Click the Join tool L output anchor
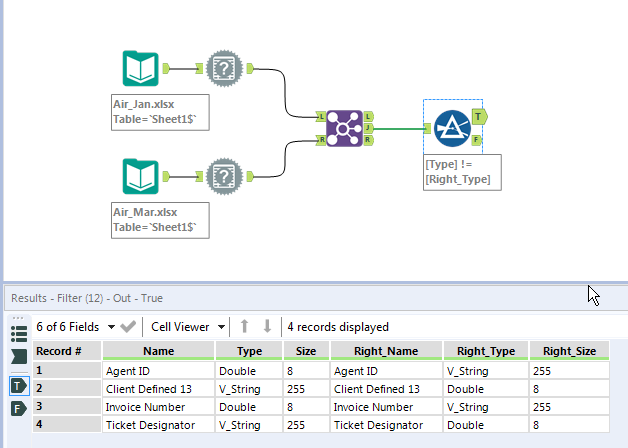The height and width of the screenshot is (448, 628). pyautogui.click(x=368, y=117)
